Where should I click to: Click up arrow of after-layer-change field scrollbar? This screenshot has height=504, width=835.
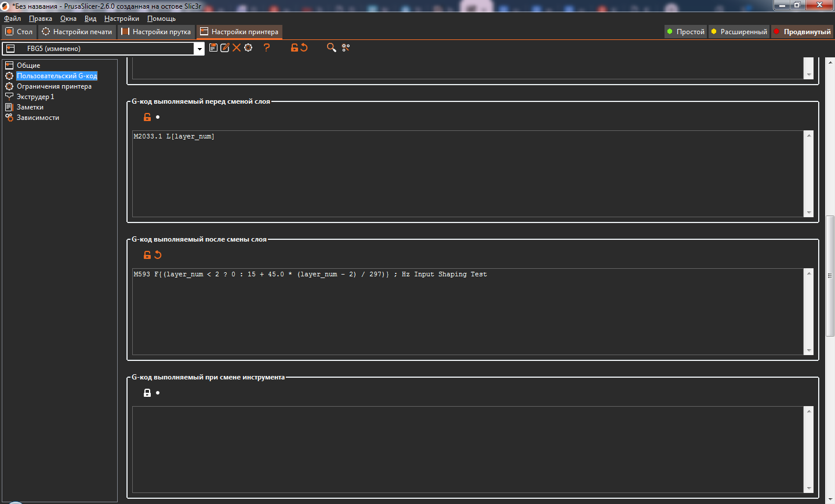[x=809, y=273]
